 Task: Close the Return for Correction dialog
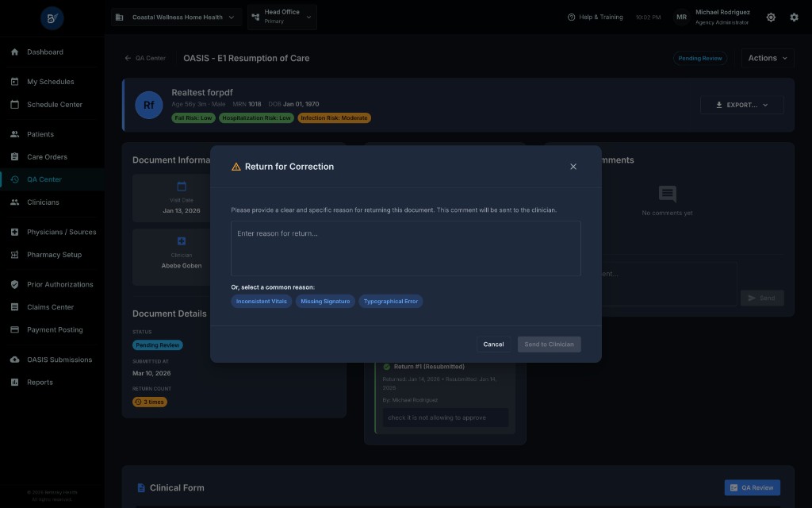(573, 167)
